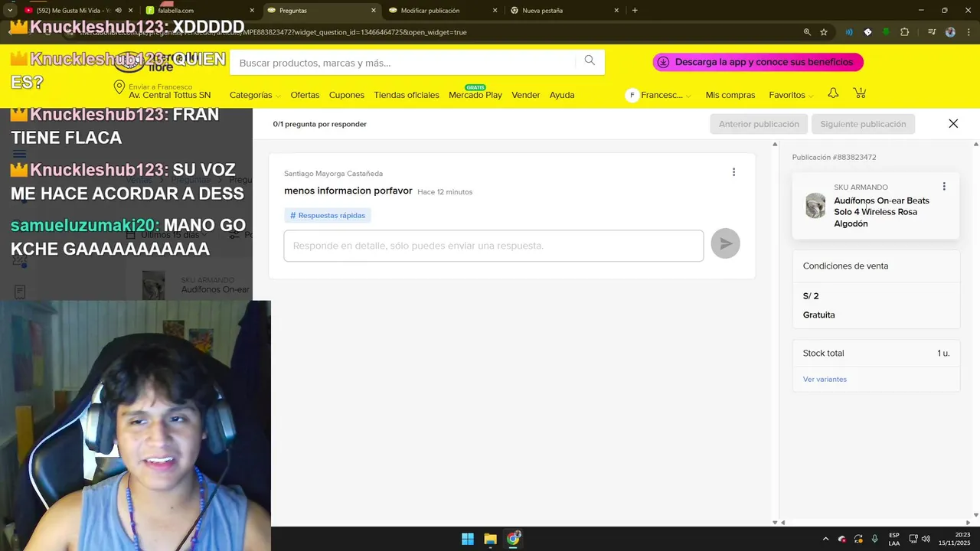Expand the Categorías dropdown
The height and width of the screenshot is (551, 980).
(255, 95)
